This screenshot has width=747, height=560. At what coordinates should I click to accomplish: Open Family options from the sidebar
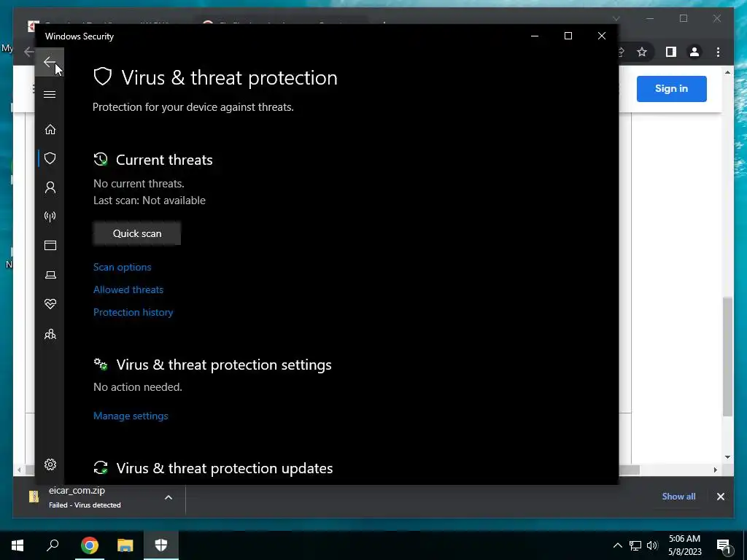pos(50,334)
